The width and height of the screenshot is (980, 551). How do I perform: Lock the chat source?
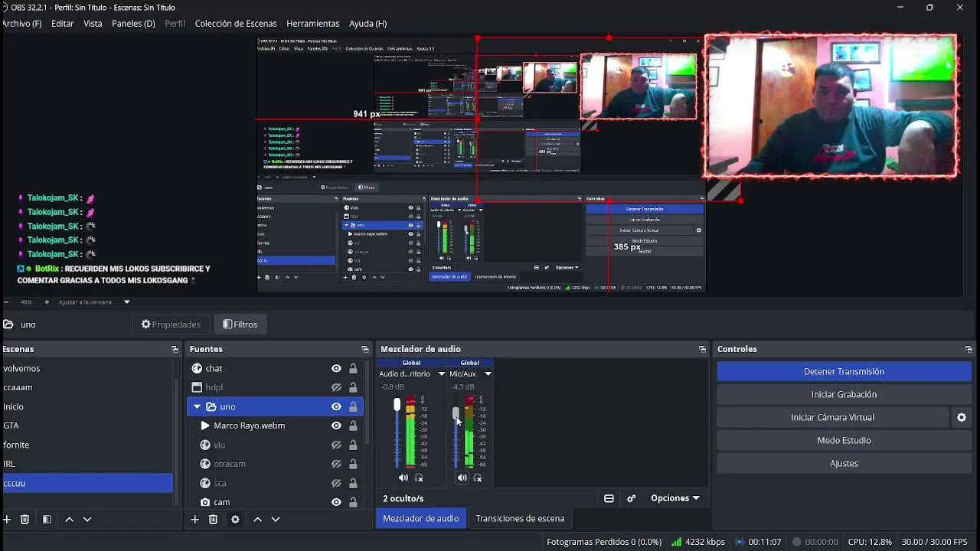coord(353,368)
